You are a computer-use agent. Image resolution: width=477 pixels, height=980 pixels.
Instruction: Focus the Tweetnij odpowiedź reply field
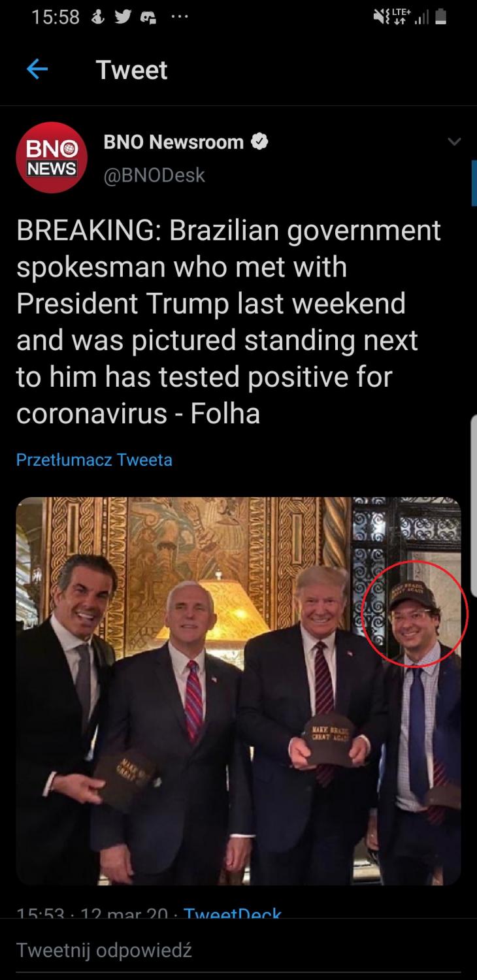point(238,949)
